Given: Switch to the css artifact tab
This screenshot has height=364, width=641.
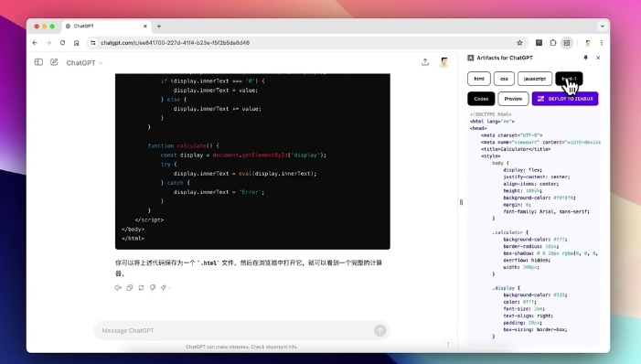Looking at the screenshot, I should tap(504, 79).
